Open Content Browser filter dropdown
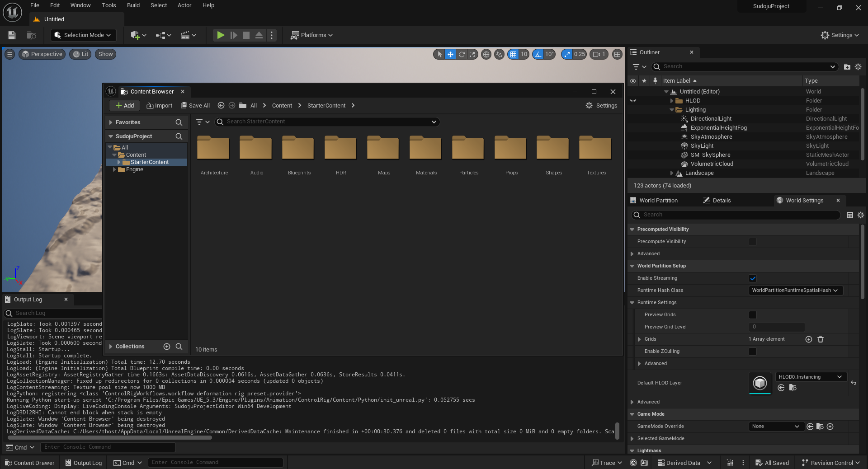The height and width of the screenshot is (469, 868). point(203,122)
